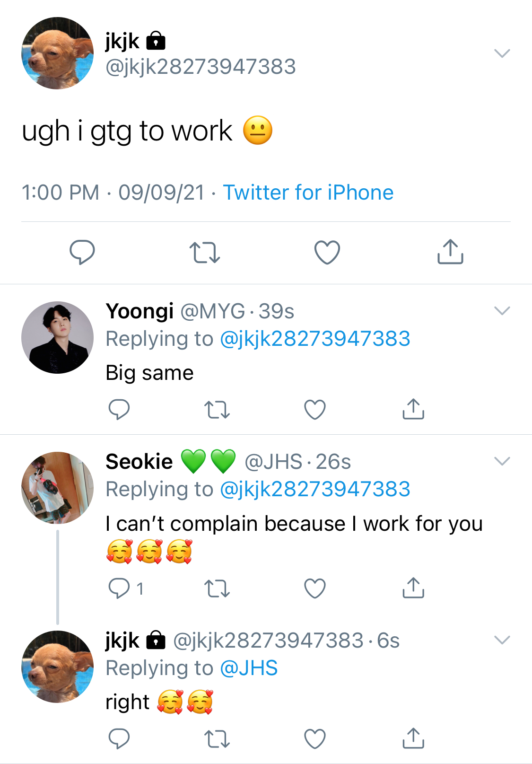Reply to Yoongi's 'Big same' tweet
Viewport: 532px width, 764px height.
pyautogui.click(x=119, y=409)
